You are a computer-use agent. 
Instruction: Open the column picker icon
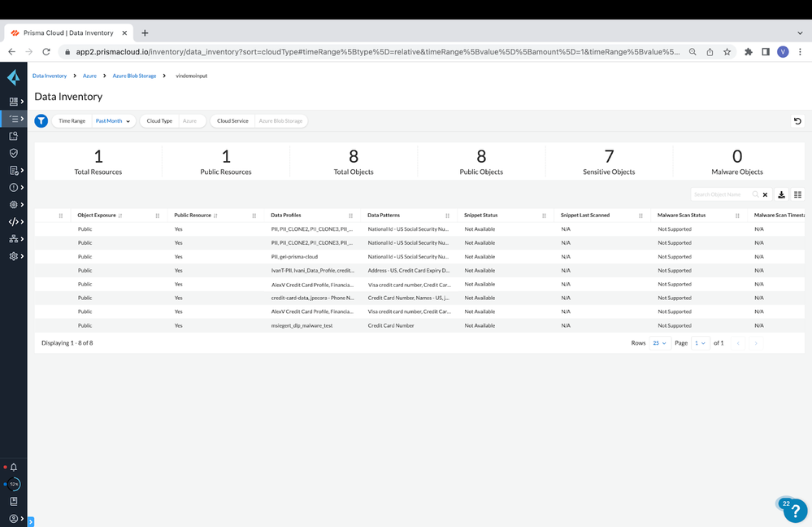click(x=797, y=194)
